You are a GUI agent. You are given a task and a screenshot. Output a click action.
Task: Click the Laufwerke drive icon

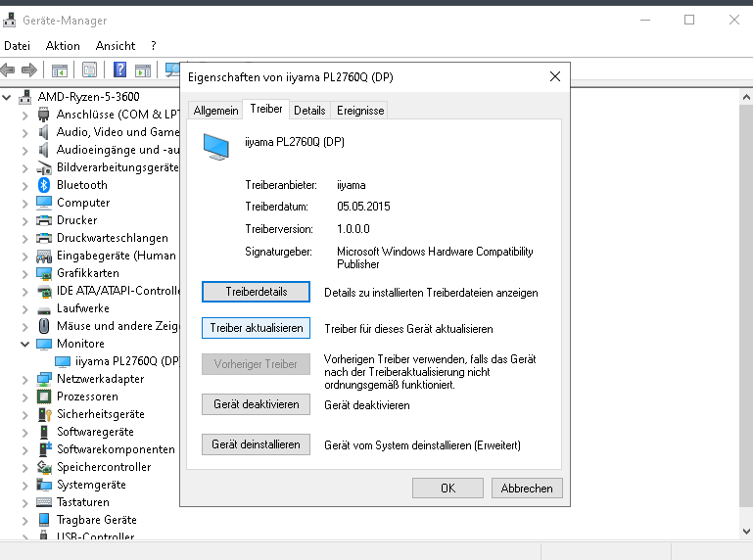(x=44, y=310)
